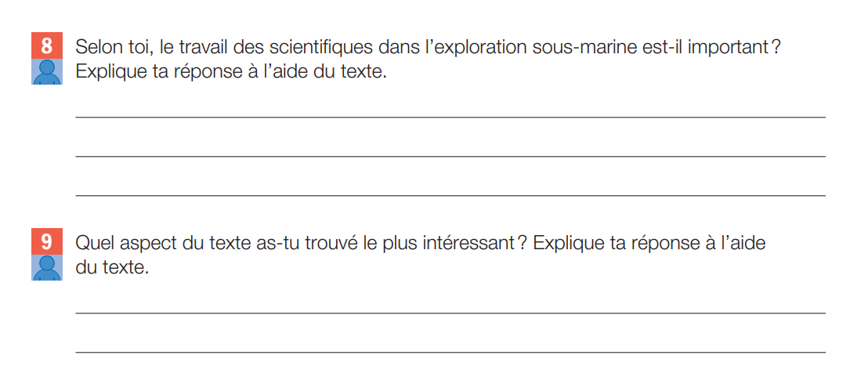Image resolution: width=868 pixels, height=366 pixels.
Task: Click the first answer line below question 8
Action: tap(450, 117)
